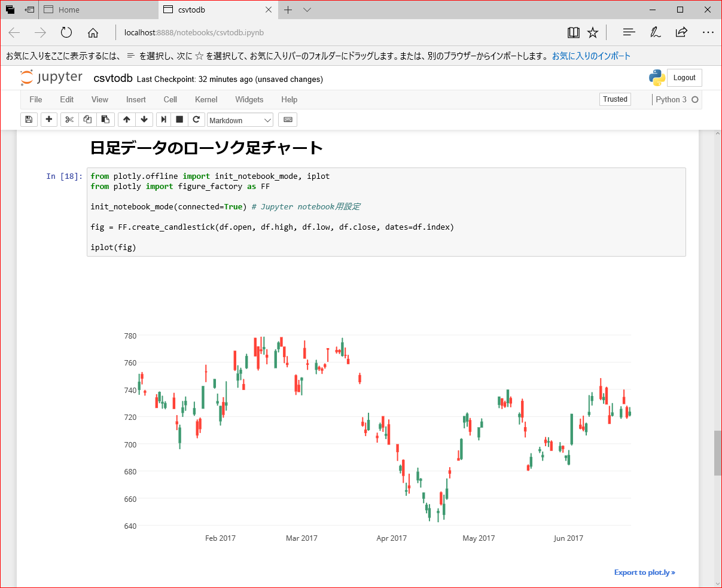The image size is (722, 588).
Task: Restart kernel with the circular arrow icon
Action: [x=196, y=120]
